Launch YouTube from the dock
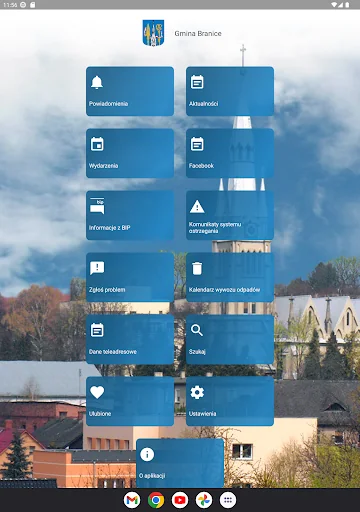 pos(180,500)
